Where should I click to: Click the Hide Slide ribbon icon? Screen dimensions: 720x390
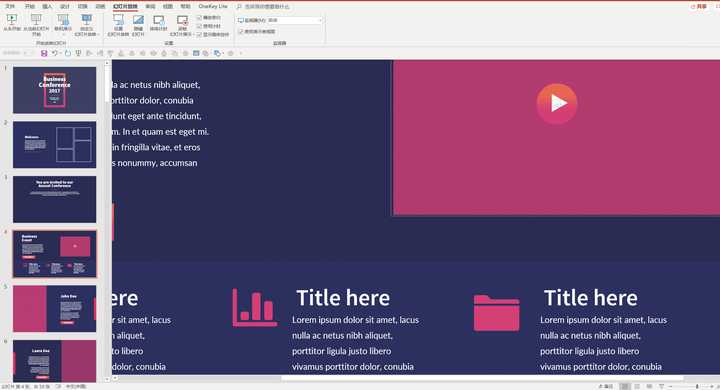[x=138, y=24]
